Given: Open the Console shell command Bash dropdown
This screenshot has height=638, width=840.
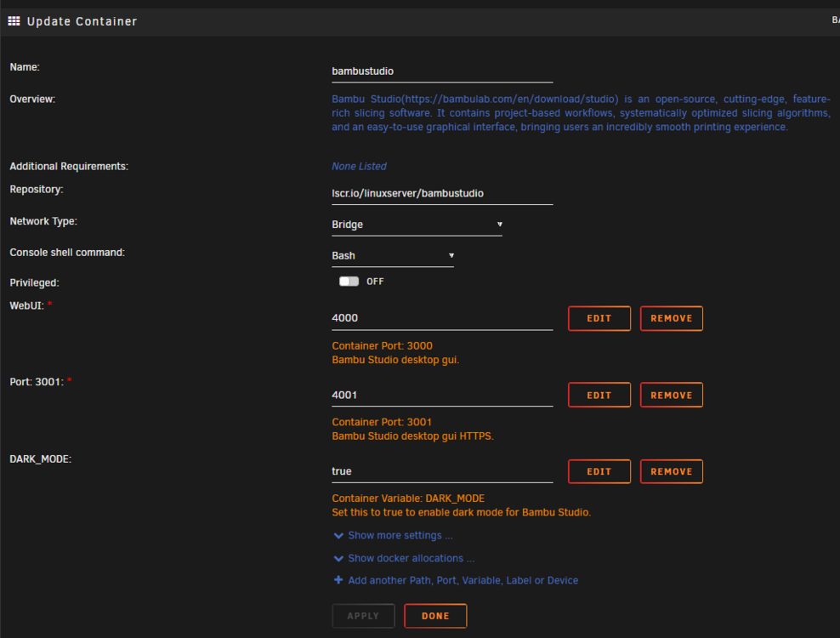Looking at the screenshot, I should [393, 256].
